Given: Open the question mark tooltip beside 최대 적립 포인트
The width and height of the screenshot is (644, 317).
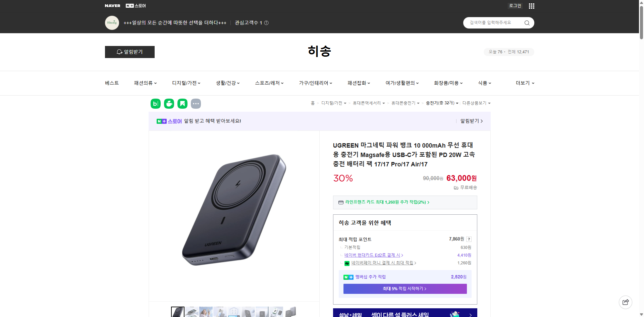Looking at the screenshot, I should (469, 239).
